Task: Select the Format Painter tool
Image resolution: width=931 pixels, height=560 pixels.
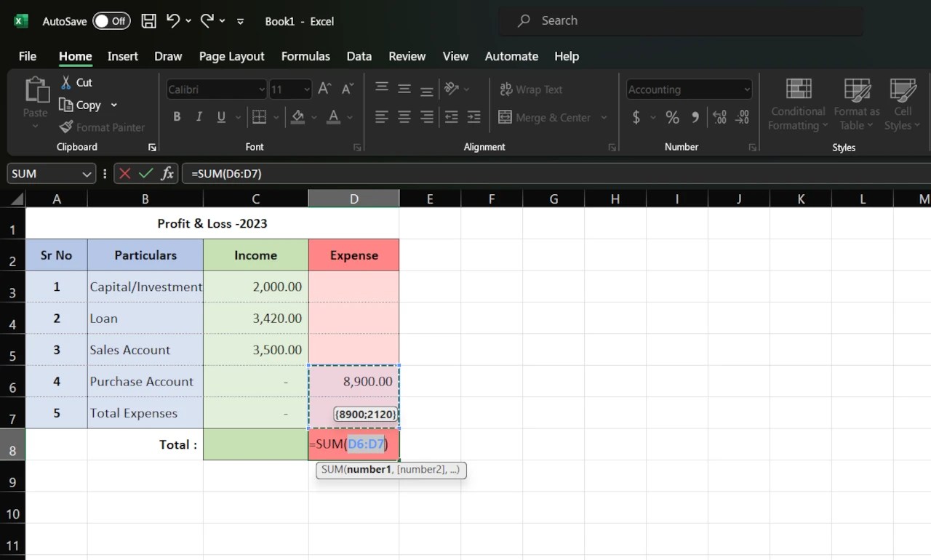Action: (x=103, y=127)
